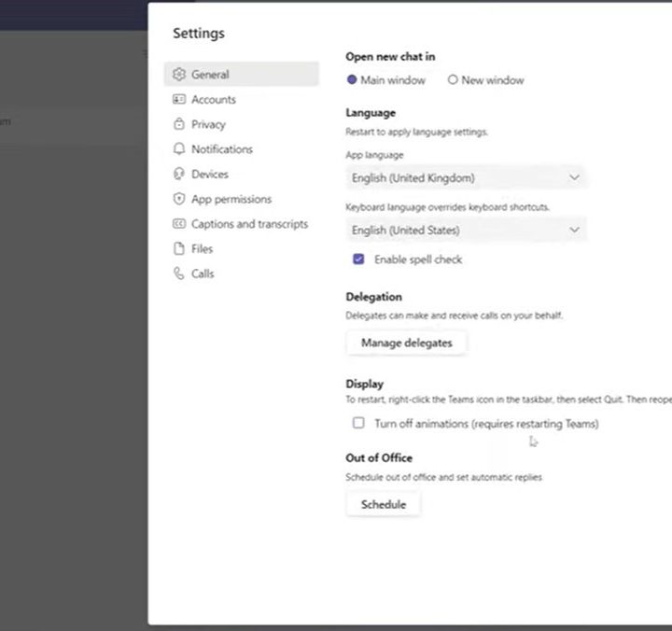The width and height of the screenshot is (672, 631).
Task: Click the Delegation section heading
Action: click(373, 297)
